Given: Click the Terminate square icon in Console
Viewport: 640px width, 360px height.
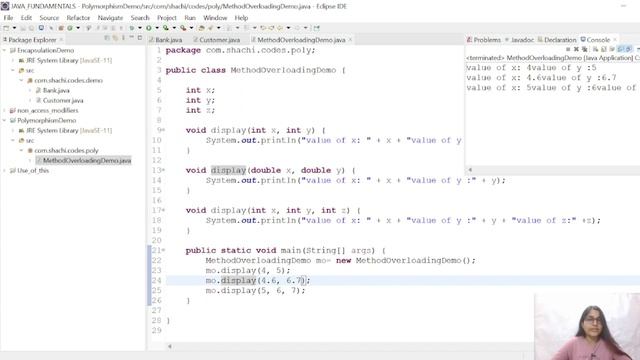Looking at the screenshot, I should (569, 49).
